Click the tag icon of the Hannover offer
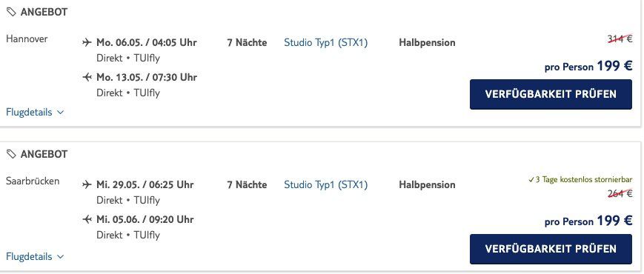This screenshot has height=274, width=644. point(12,13)
